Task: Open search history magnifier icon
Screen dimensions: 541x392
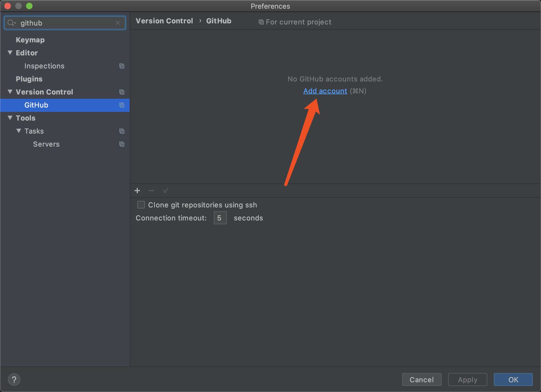Action: [11, 23]
